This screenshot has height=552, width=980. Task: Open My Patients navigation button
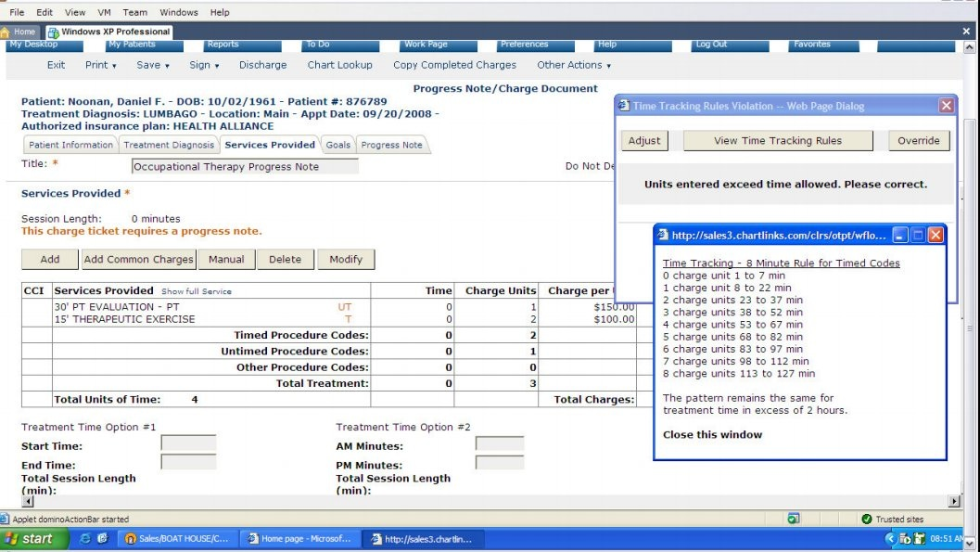[x=145, y=45]
